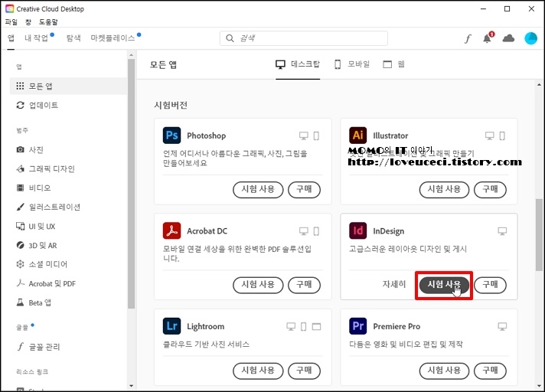Buy Photoshop with 구매 button

tap(304, 189)
